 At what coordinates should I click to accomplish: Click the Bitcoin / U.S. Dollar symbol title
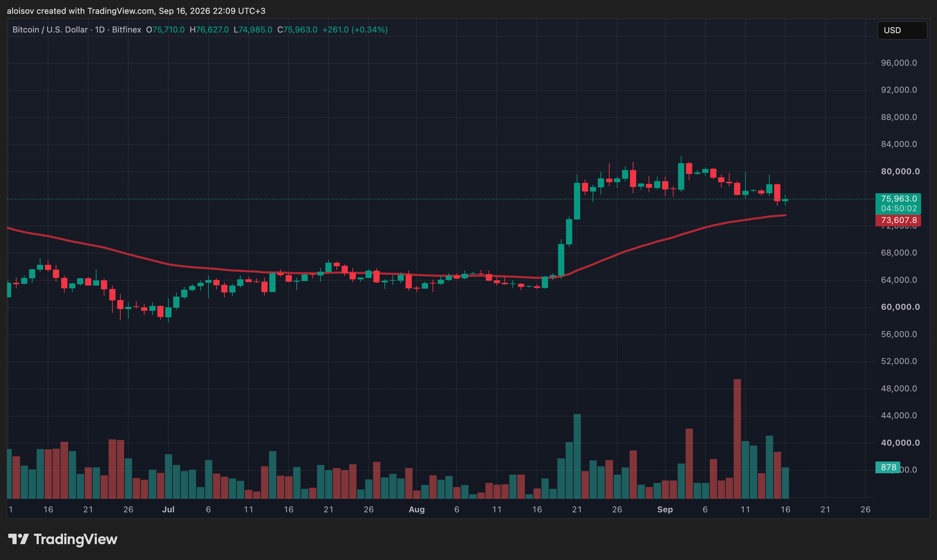[x=50, y=29]
